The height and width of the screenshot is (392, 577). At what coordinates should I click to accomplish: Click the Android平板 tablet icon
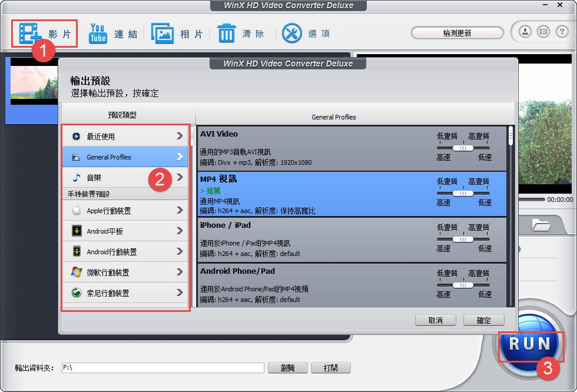click(77, 231)
